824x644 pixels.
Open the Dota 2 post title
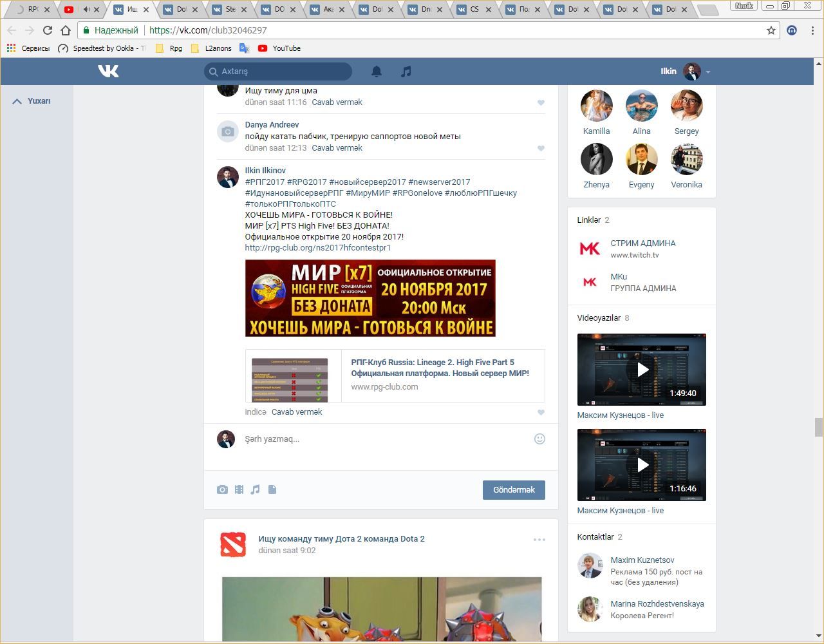(341, 539)
